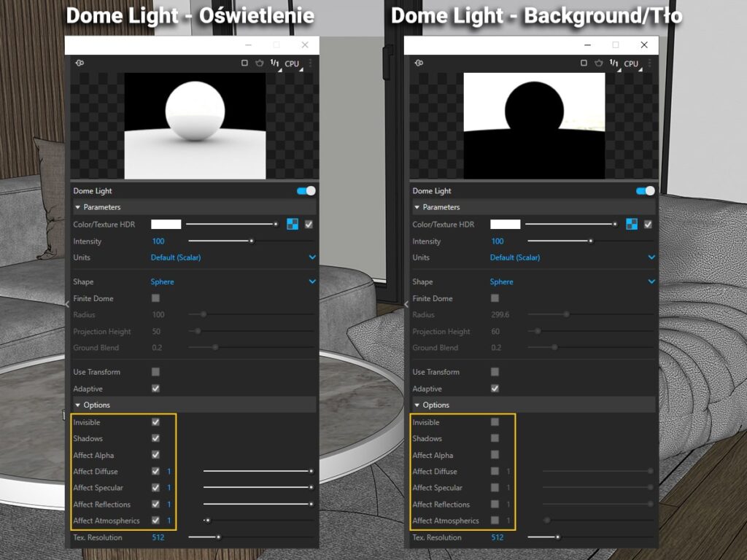747x560 pixels.
Task: Collapse the Options section in right panel
Action: pyautogui.click(x=417, y=405)
